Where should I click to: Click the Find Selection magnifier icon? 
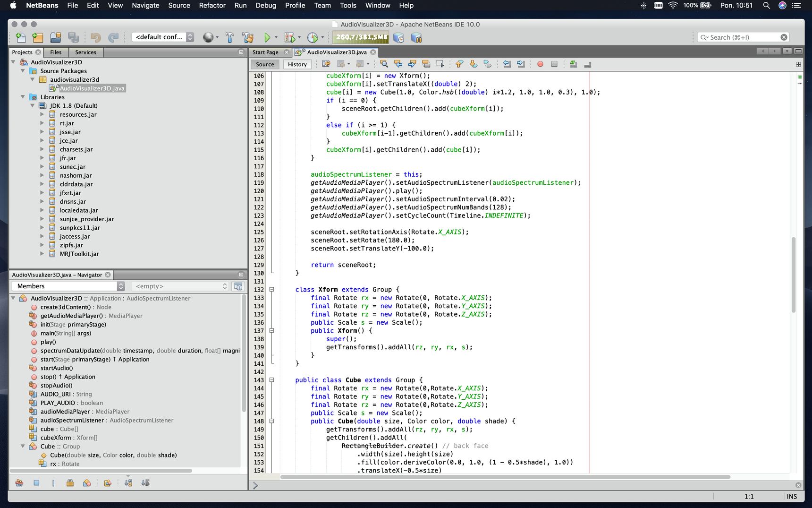click(384, 64)
